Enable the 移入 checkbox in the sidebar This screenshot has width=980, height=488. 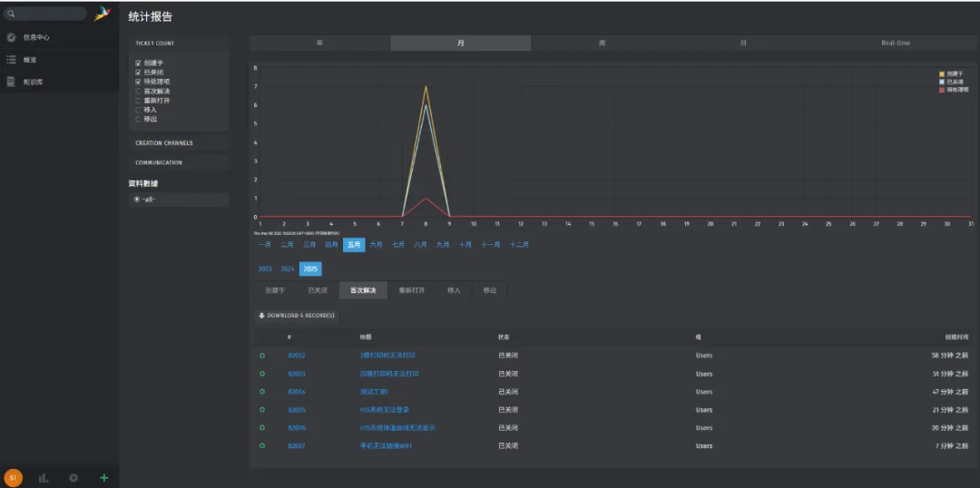pos(138,110)
